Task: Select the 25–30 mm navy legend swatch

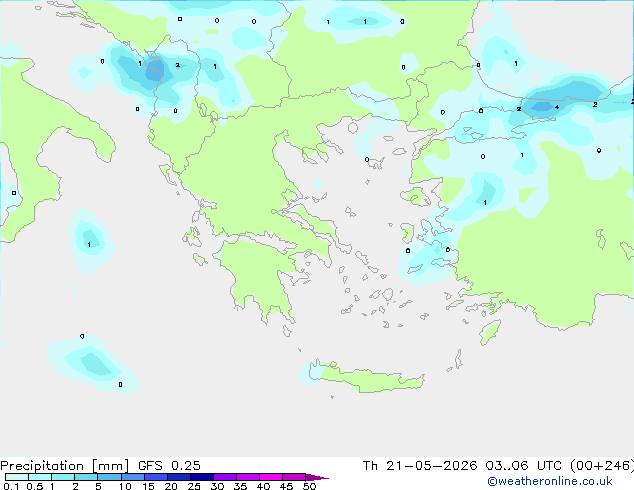Action: click(201, 477)
